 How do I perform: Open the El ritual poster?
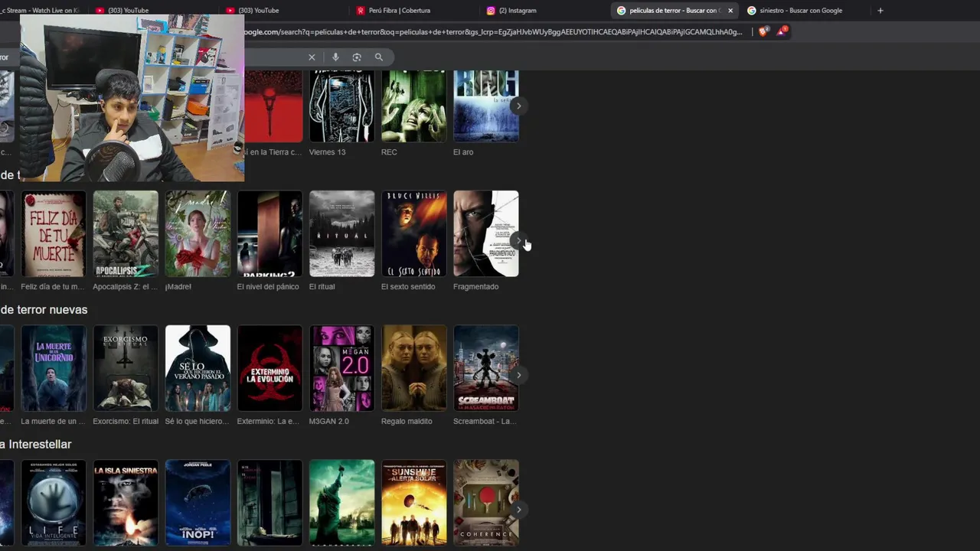341,233
